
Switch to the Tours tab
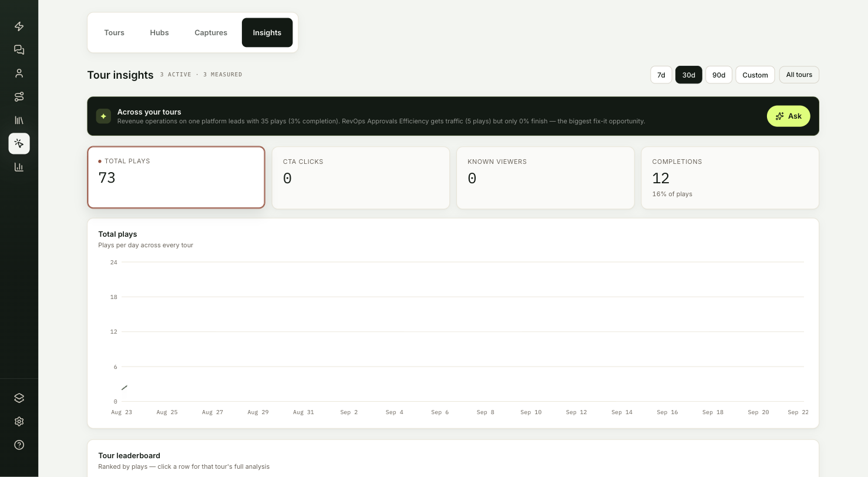114,33
